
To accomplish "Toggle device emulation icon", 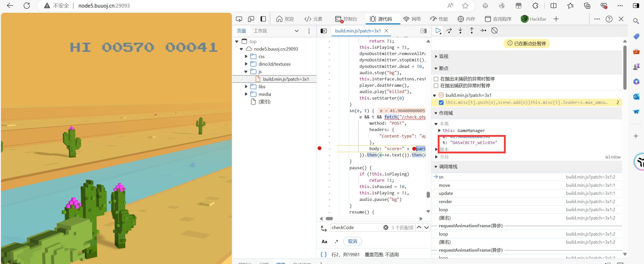I will pos(251,19).
